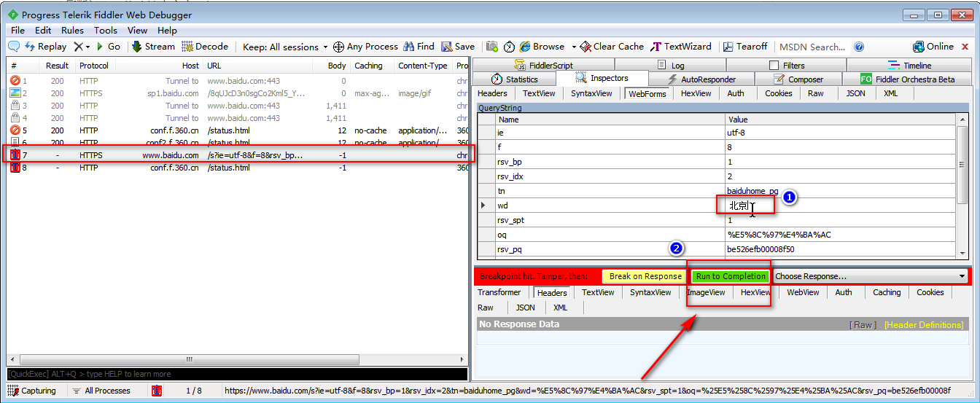Click the Break on Response button
The image size is (980, 403).
tap(645, 277)
